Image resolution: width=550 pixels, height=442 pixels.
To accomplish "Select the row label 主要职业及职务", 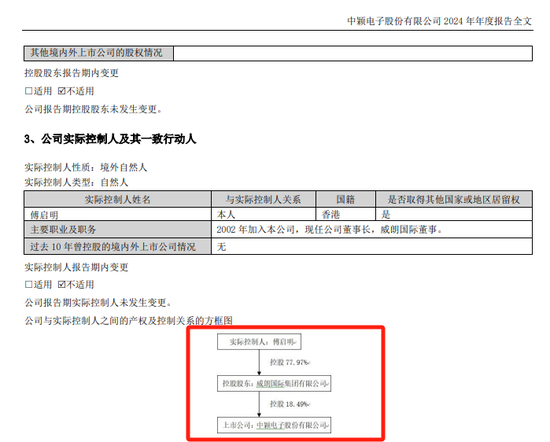I will pyautogui.click(x=118, y=230).
